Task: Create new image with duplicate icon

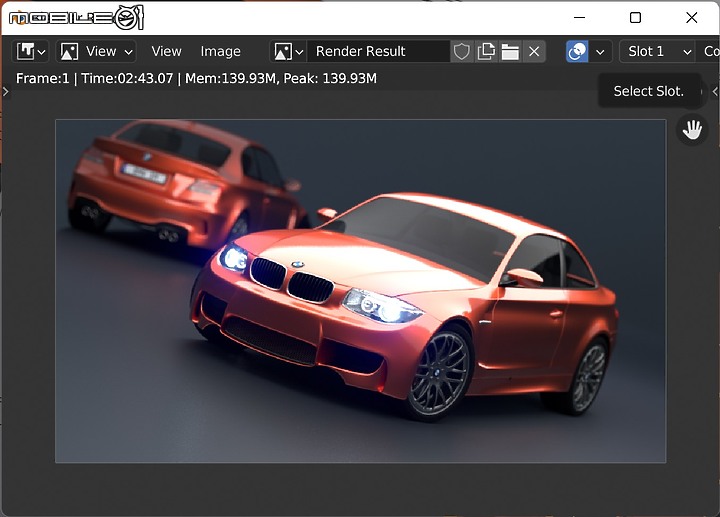Action: tap(486, 51)
